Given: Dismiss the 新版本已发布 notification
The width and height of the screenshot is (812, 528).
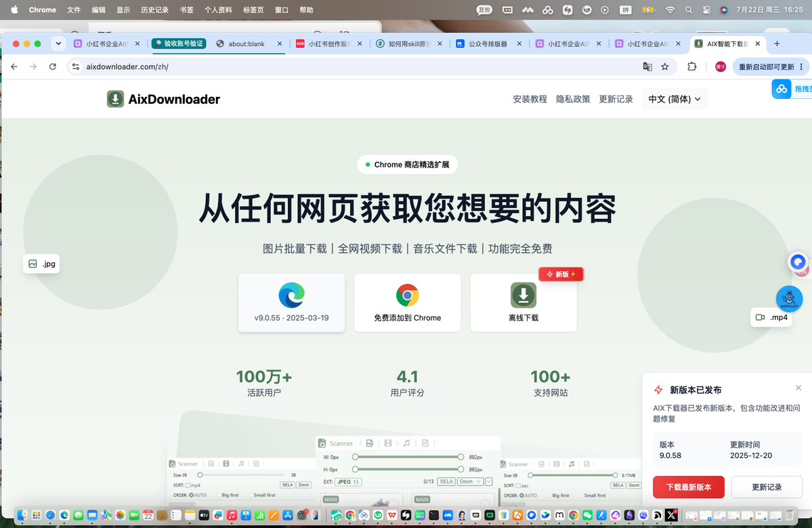Looking at the screenshot, I should pos(798,388).
